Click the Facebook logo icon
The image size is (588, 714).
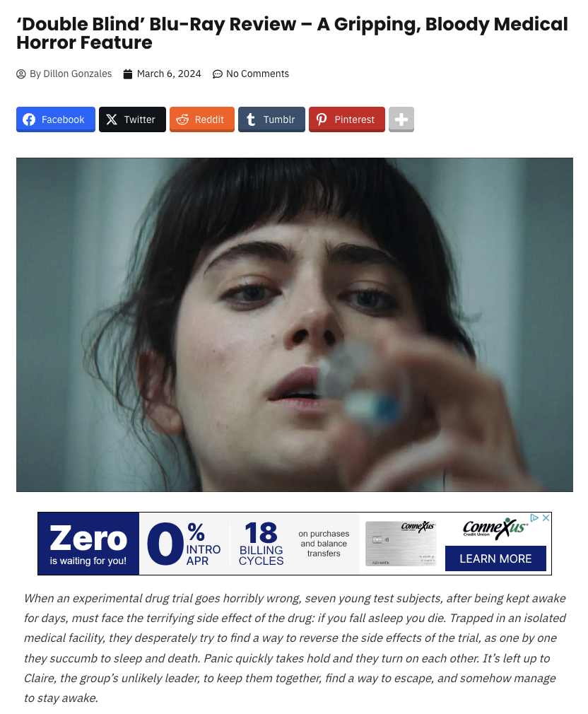29,119
